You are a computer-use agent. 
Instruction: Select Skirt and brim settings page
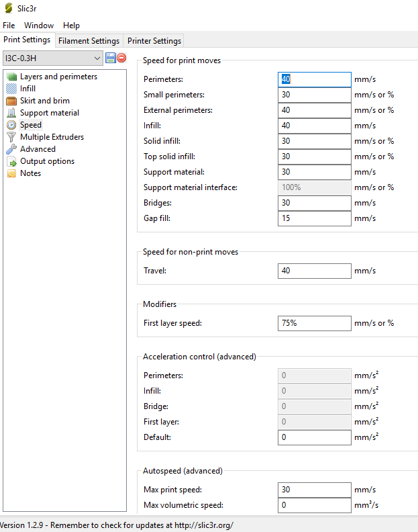click(x=45, y=101)
